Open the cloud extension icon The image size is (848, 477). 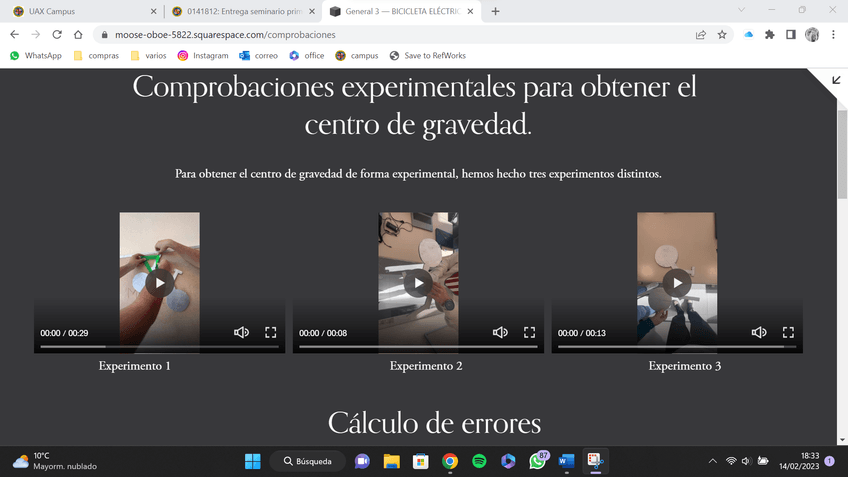(x=748, y=35)
